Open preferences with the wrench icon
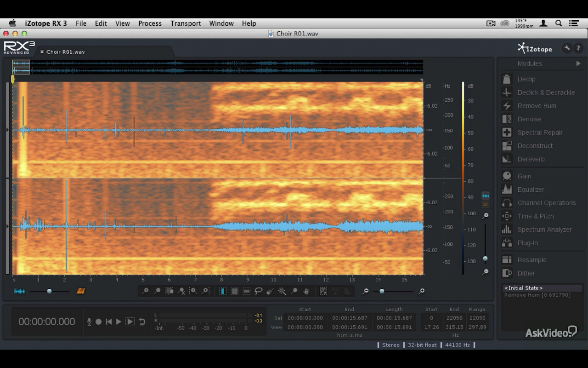Viewport: 588px width, 368px height. 567,48
